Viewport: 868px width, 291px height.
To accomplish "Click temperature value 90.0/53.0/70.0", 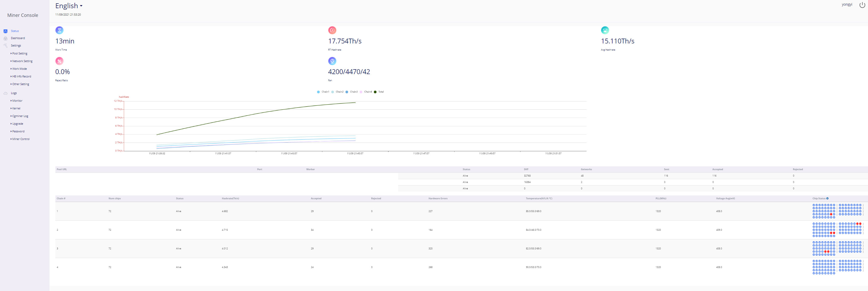I will coord(533,267).
